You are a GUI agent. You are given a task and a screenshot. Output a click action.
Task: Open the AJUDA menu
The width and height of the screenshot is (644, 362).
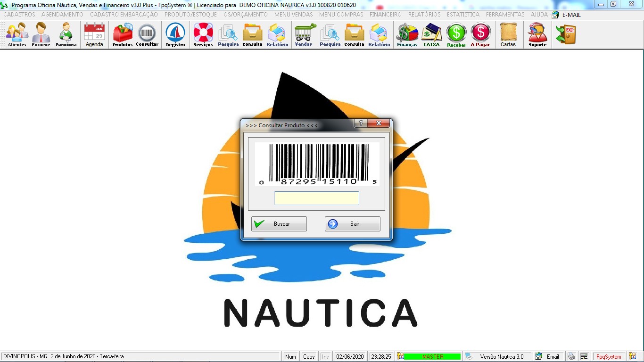point(539,15)
